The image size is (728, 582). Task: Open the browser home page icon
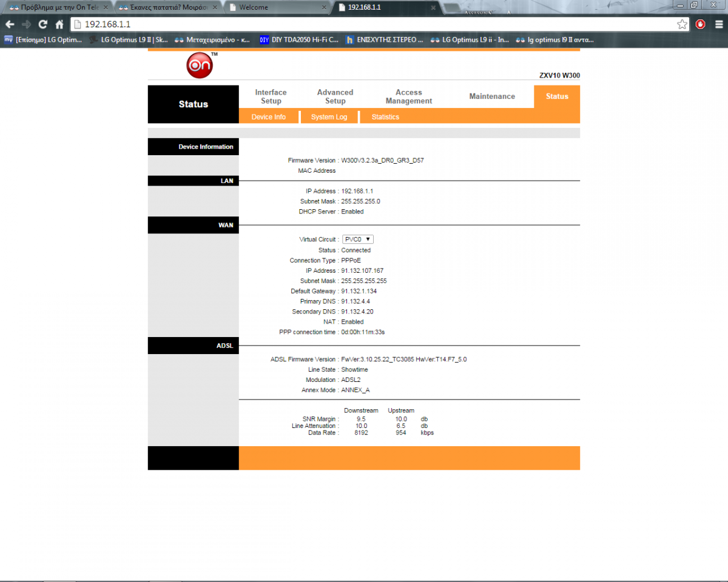tap(59, 24)
